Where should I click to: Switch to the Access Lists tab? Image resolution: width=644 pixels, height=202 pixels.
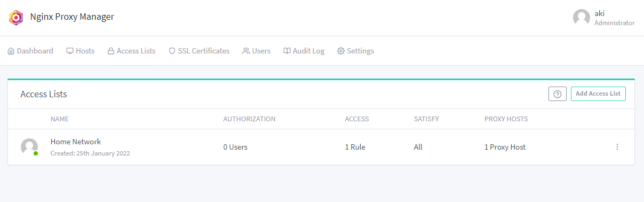click(132, 51)
